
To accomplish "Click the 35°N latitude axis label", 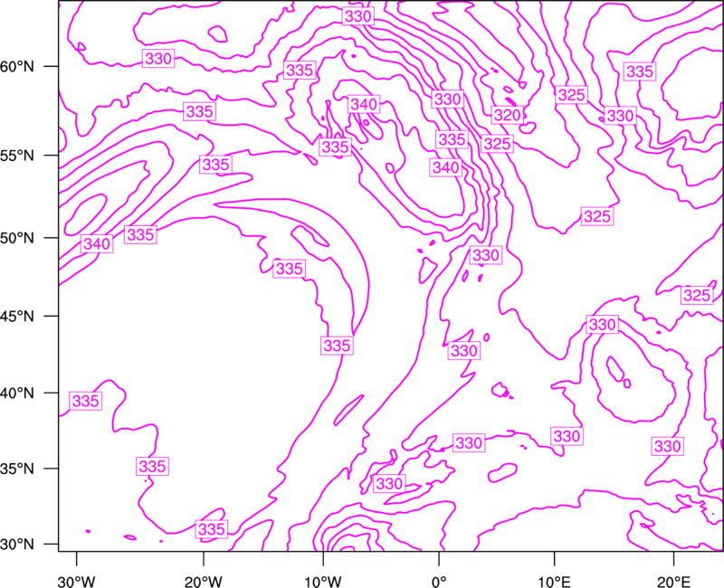I will coord(17,469).
